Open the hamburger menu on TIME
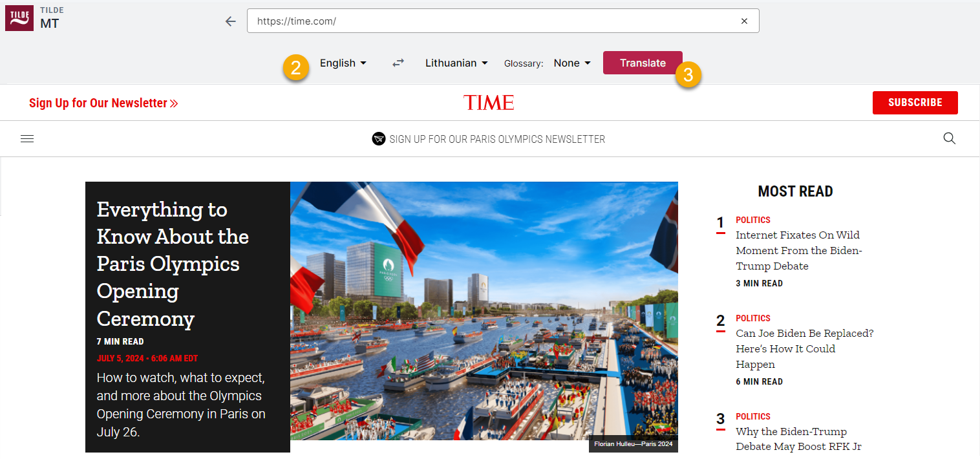 pyautogui.click(x=27, y=138)
